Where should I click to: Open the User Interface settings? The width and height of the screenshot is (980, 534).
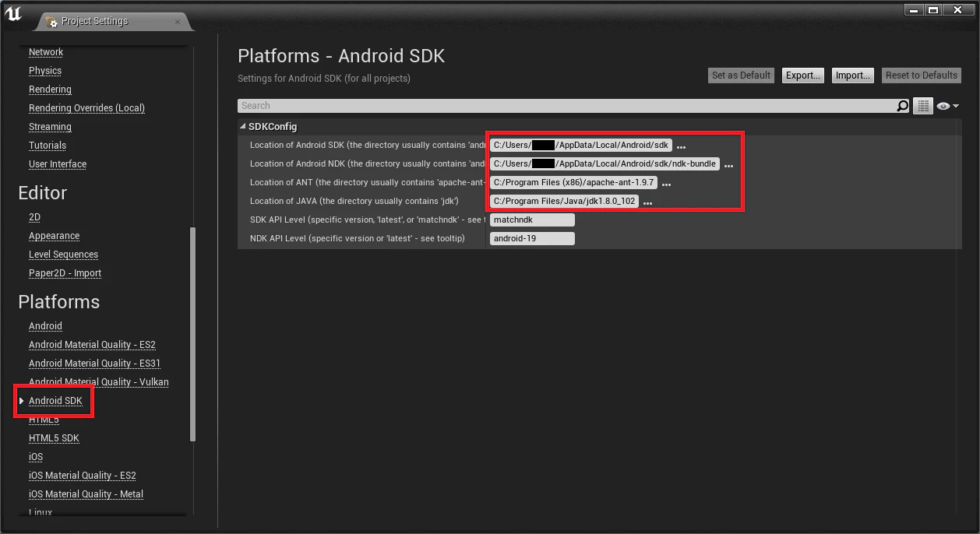point(58,164)
